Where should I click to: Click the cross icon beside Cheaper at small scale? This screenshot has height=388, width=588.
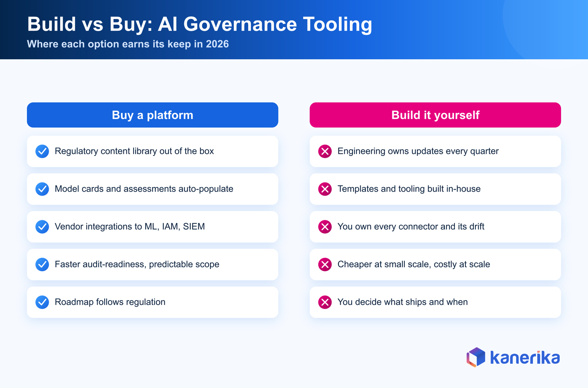point(325,264)
